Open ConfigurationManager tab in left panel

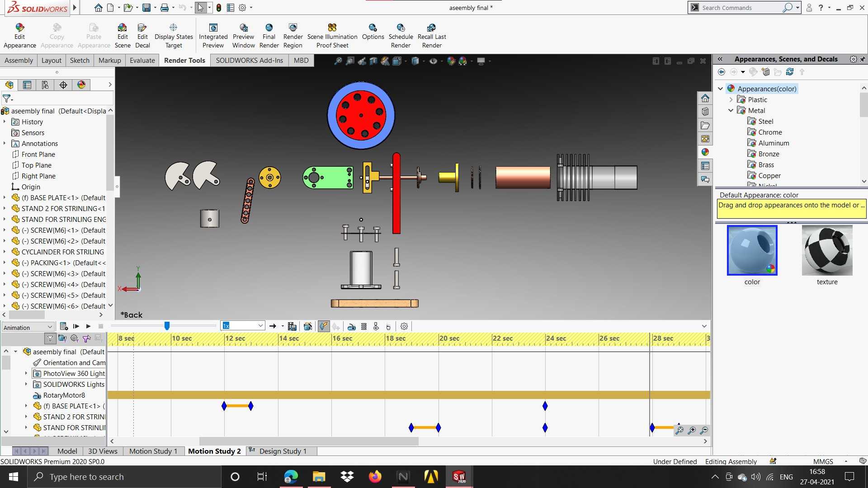(45, 85)
